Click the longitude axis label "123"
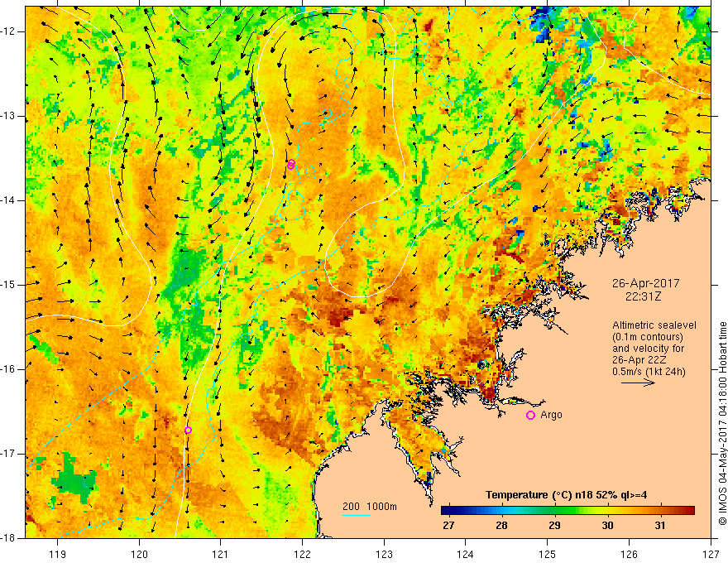Screen dimensions: 728x563 [384, 554]
